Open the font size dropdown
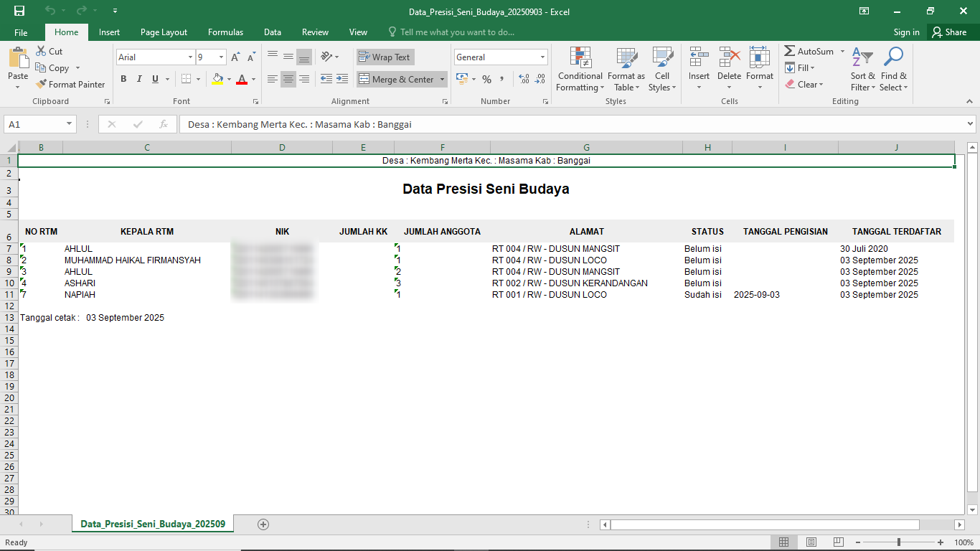Image resolution: width=980 pixels, height=551 pixels. [x=222, y=57]
